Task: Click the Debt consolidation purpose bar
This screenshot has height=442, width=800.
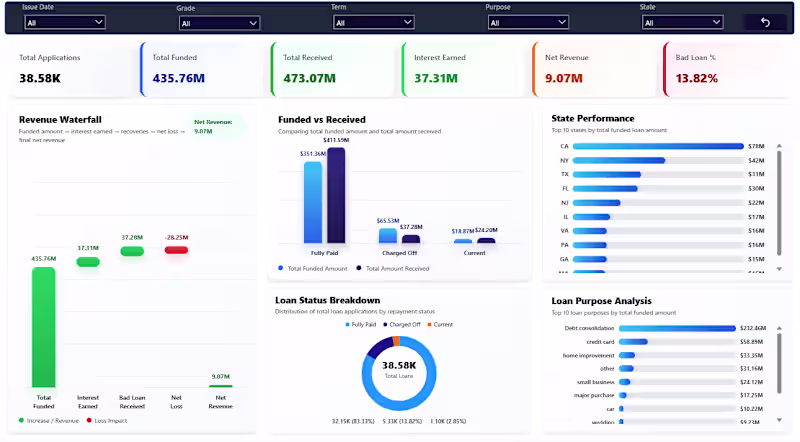Action: (677, 328)
